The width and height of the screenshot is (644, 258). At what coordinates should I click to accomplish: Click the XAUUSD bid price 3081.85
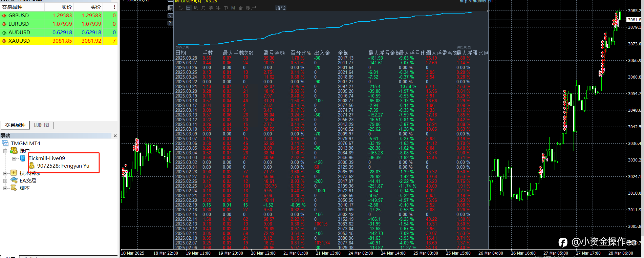tap(62, 41)
